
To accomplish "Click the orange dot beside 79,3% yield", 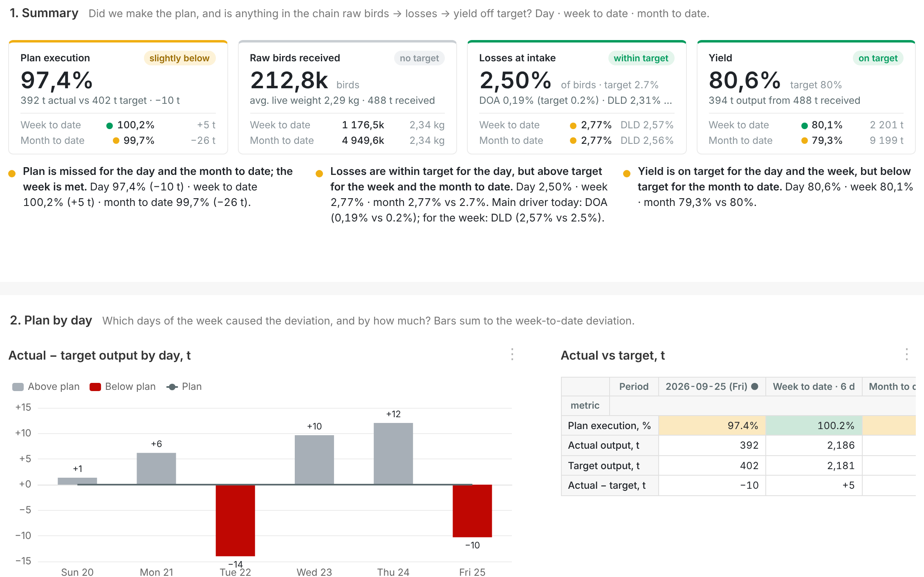I will pos(805,141).
